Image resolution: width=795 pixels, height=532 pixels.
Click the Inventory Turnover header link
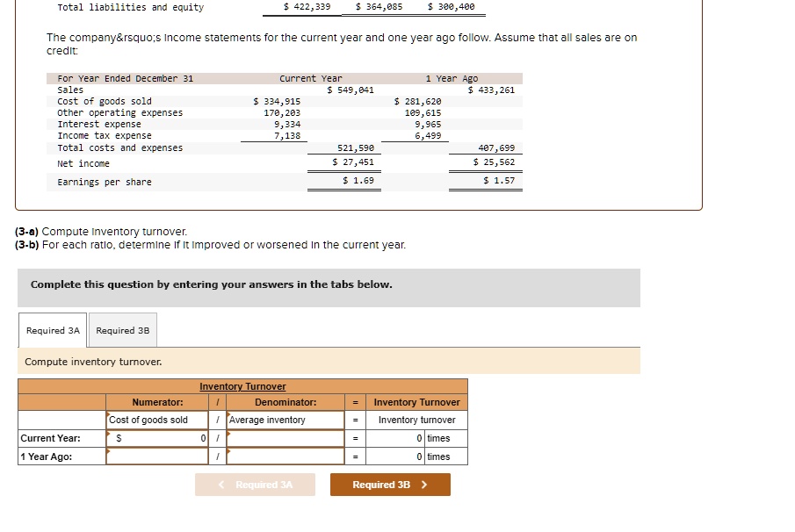242,386
